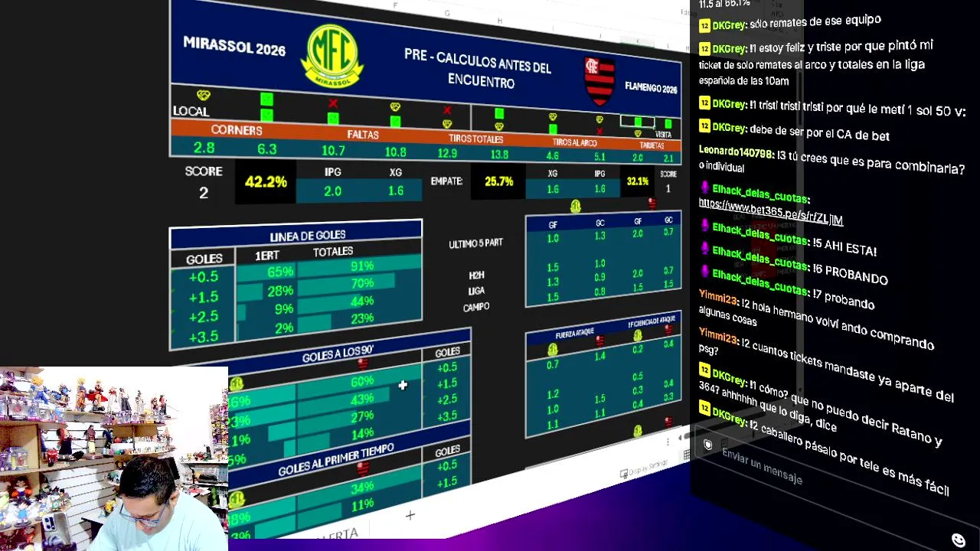
Task: Click the MIRASSOL 2026 title text
Action: click(234, 46)
